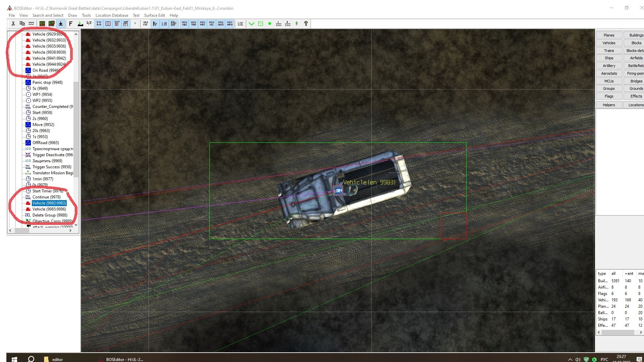
Task: Click the F toolbar button
Action: click(x=71, y=23)
